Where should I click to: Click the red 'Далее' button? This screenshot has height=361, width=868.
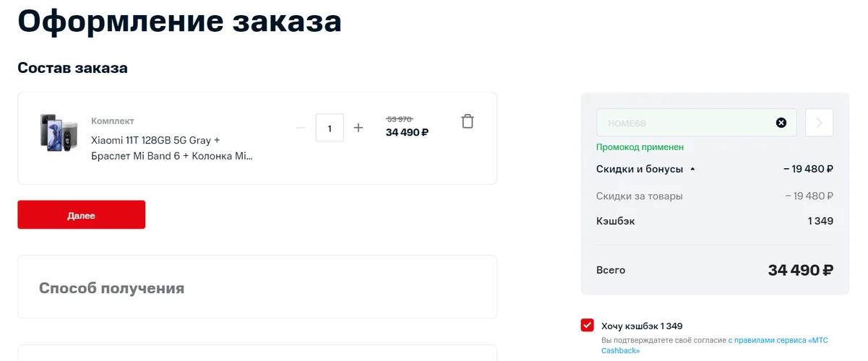[x=82, y=215]
